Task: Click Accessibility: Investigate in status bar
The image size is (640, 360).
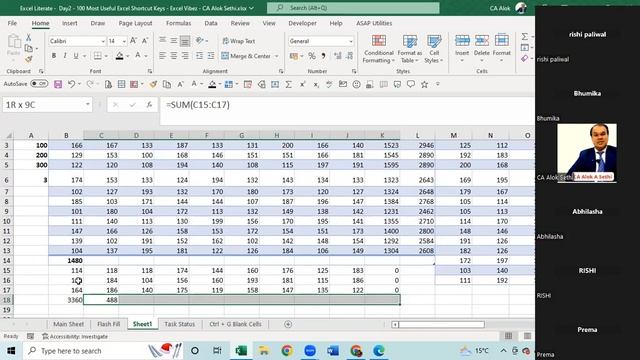Action: (75, 336)
